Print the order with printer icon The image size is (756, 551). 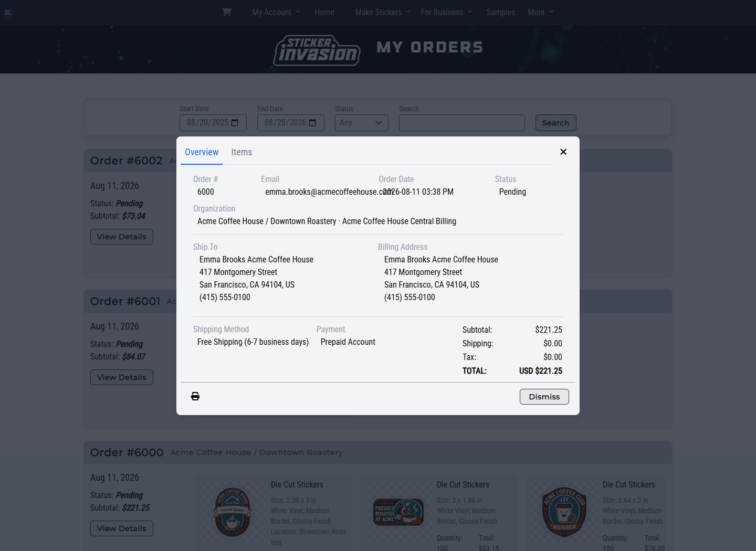[195, 396]
